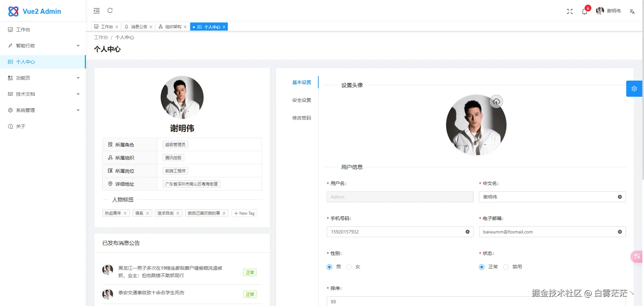Clear the 手机号码 field
Image resolution: width=644 pixels, height=306 pixels.
tap(468, 232)
